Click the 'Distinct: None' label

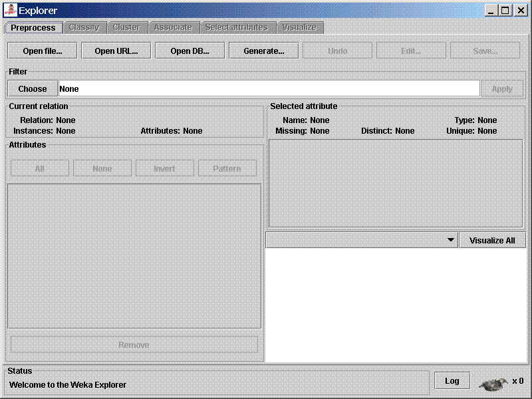coord(388,130)
